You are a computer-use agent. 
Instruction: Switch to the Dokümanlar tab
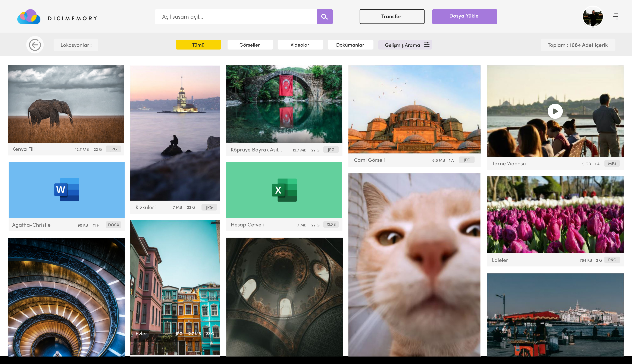click(x=350, y=45)
